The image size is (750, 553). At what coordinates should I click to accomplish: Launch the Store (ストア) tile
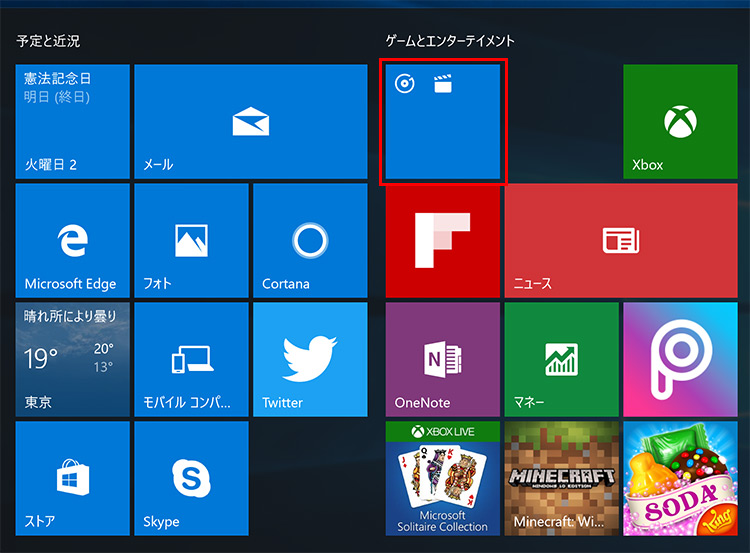click(72, 478)
